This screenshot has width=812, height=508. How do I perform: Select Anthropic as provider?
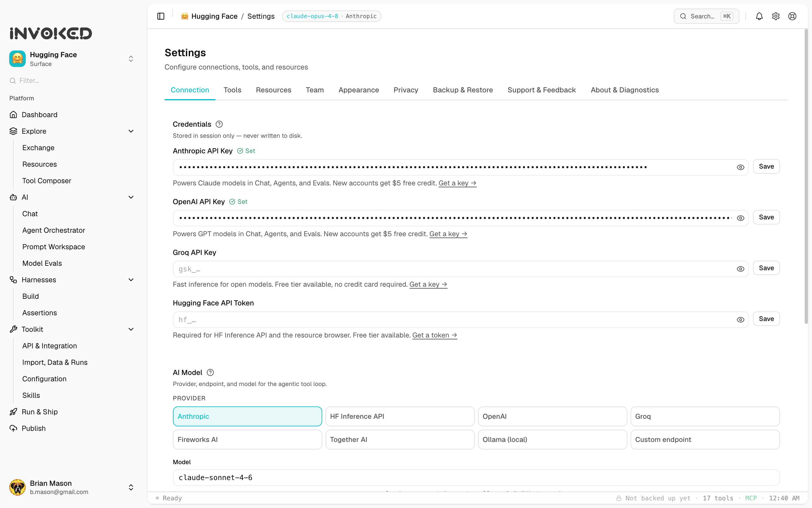pyautogui.click(x=247, y=416)
